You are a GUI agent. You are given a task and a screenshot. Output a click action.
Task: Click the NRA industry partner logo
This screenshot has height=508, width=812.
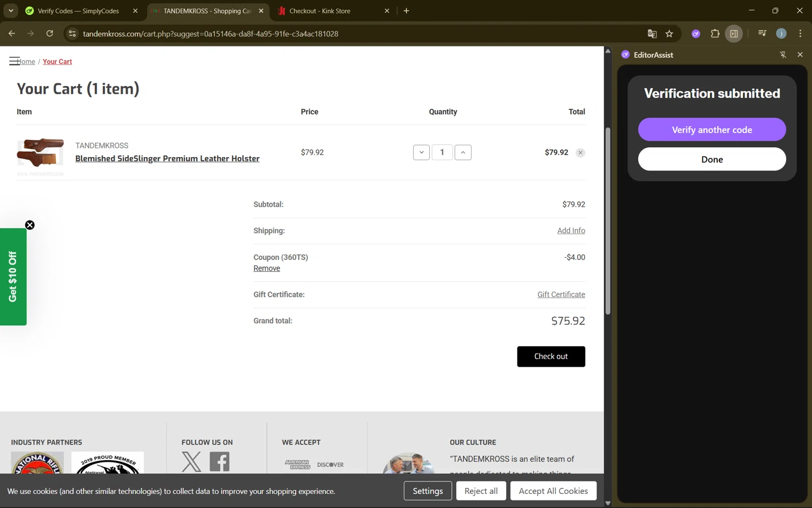click(37, 463)
